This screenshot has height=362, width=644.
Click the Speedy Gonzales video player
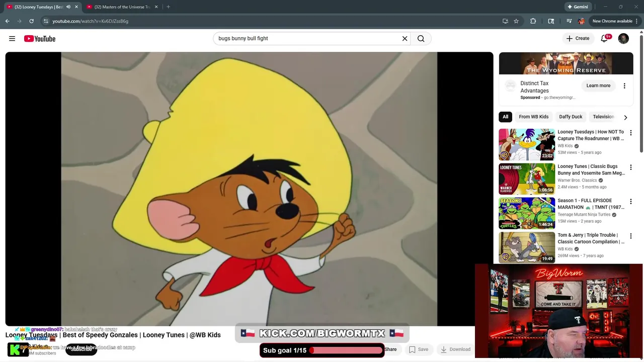point(249,189)
